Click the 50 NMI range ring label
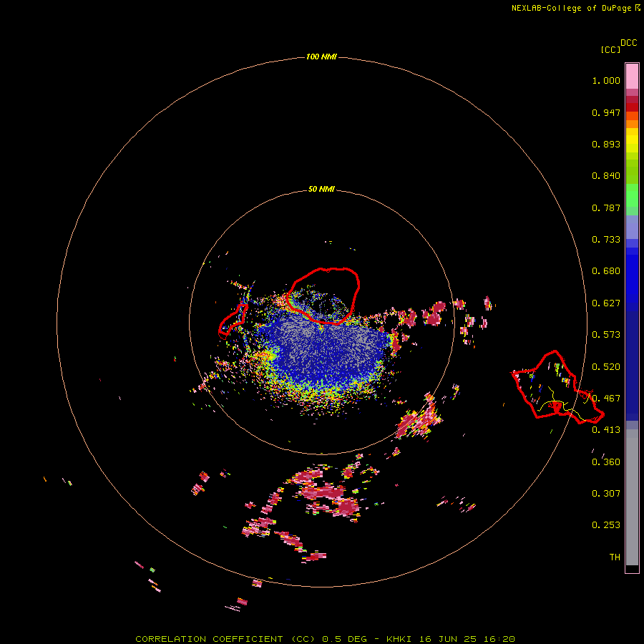Image resolution: width=644 pixels, height=644 pixels. (x=321, y=189)
